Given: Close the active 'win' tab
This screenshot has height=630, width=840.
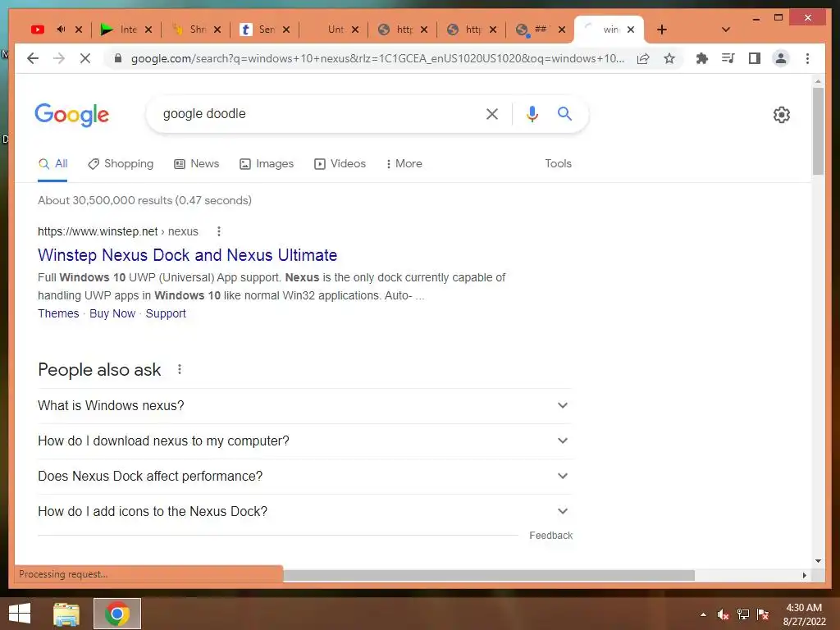Looking at the screenshot, I should pos(631,30).
